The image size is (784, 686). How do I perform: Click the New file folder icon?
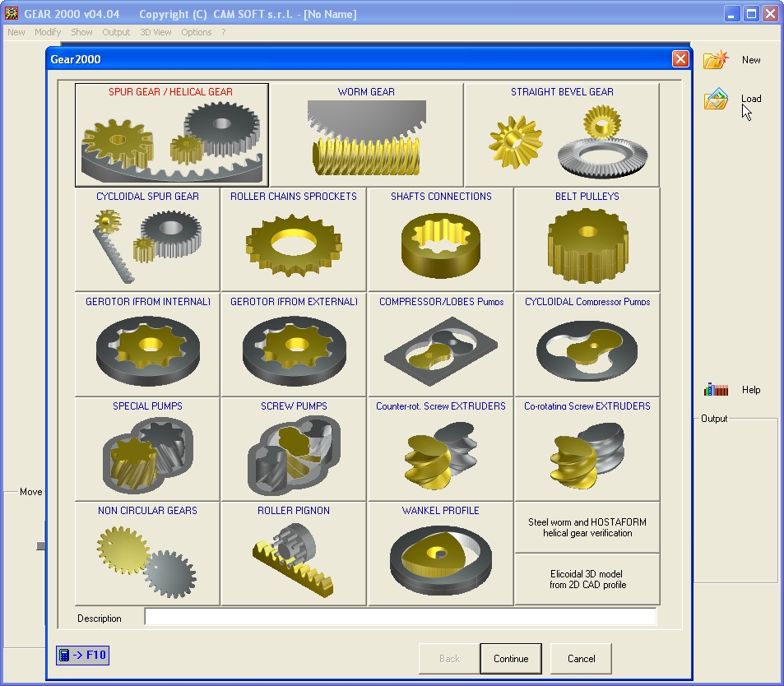click(716, 59)
